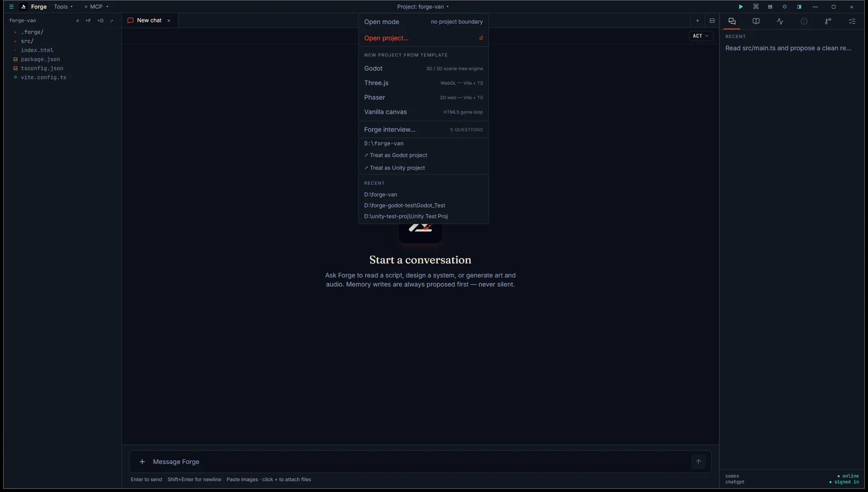Open recent chat 'Read src/main.ts and propose'
The image size is (868, 492).
(x=788, y=48)
